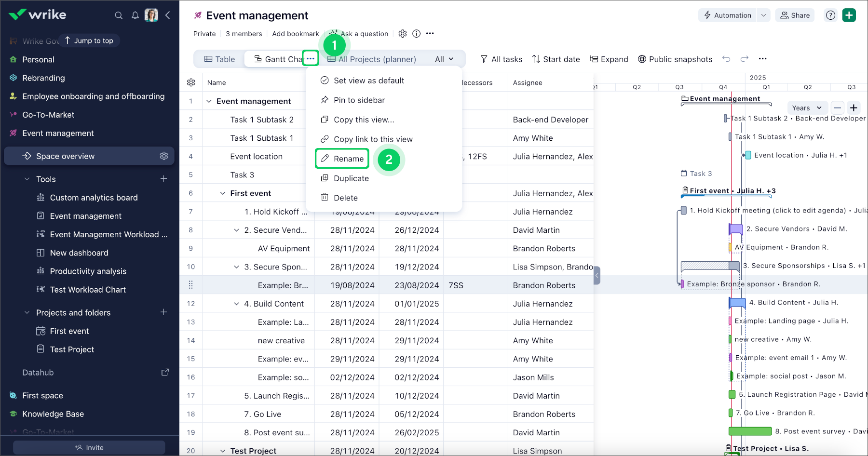Open the green plus create button
This screenshot has width=868, height=456.
coord(849,15)
